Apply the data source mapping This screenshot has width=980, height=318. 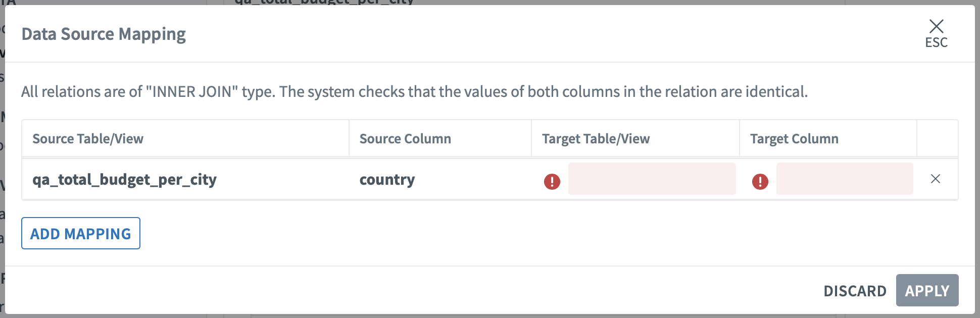[927, 291]
